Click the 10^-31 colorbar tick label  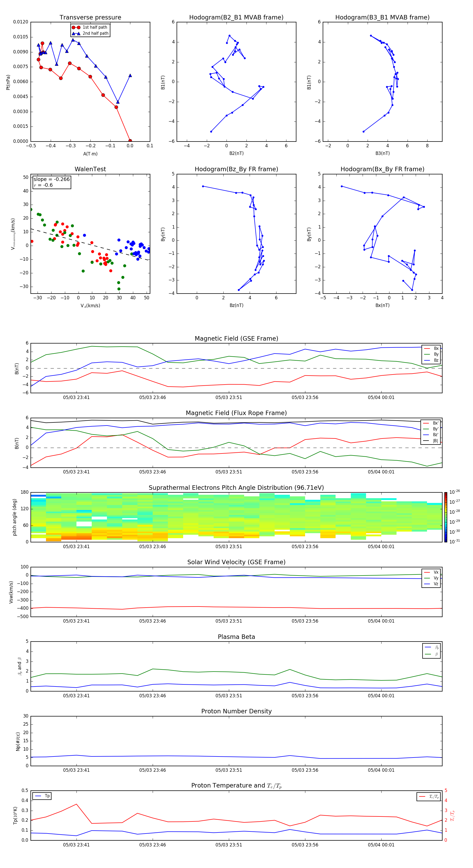455,542
